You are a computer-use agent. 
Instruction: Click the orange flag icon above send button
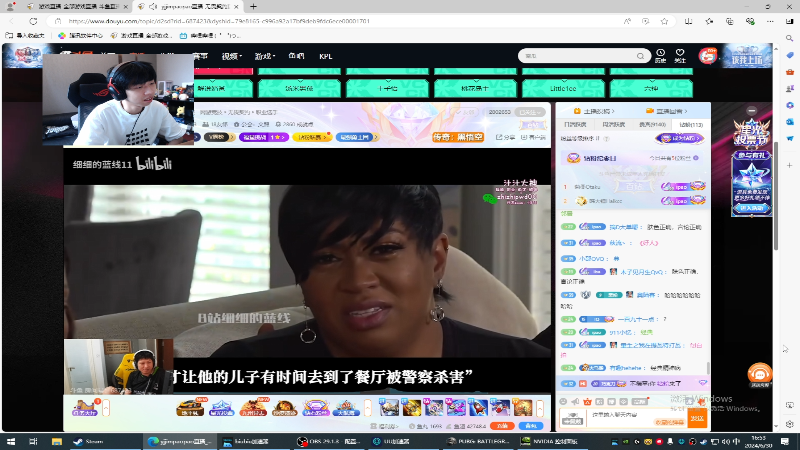(x=702, y=403)
